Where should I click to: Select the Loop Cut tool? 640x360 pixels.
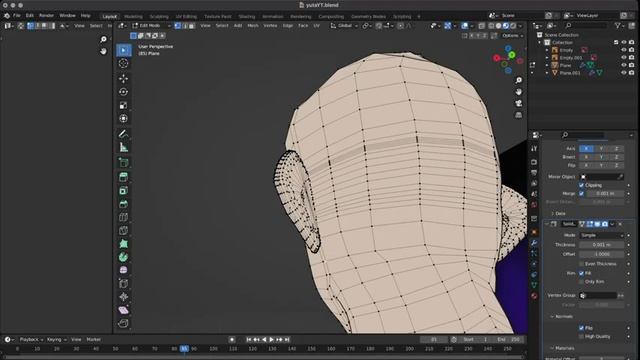tap(123, 217)
